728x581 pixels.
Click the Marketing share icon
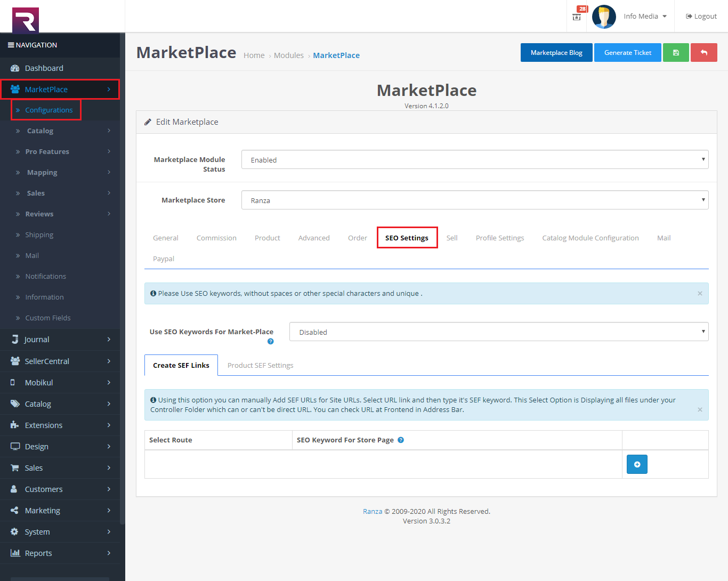pos(15,511)
